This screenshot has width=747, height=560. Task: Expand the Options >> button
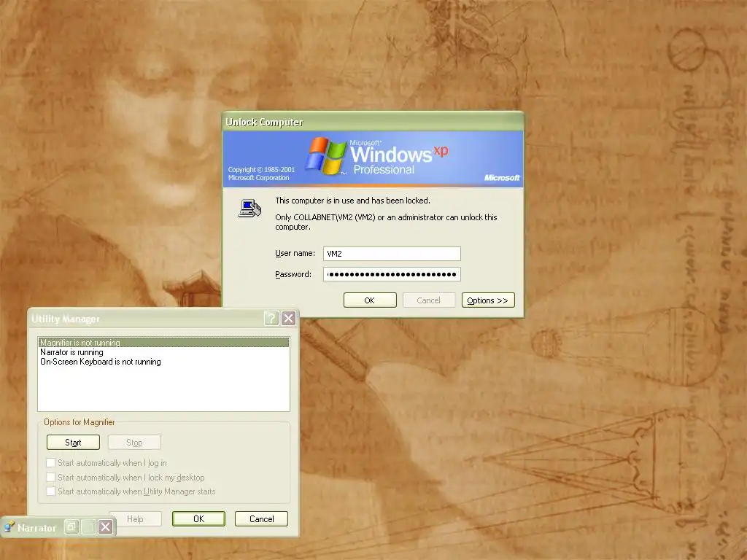click(x=488, y=300)
